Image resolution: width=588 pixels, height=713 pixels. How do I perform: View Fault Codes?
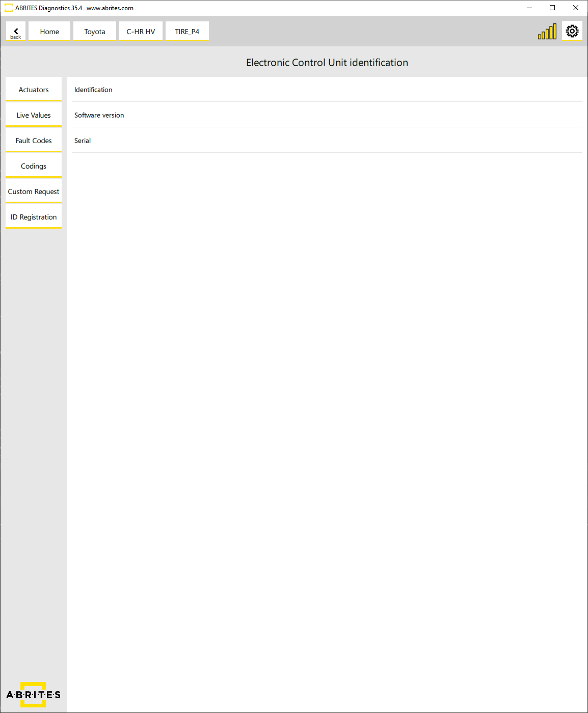coord(34,141)
